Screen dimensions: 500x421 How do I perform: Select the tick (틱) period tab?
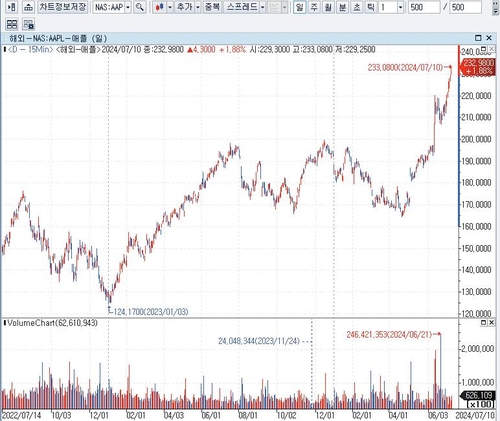coord(371,7)
